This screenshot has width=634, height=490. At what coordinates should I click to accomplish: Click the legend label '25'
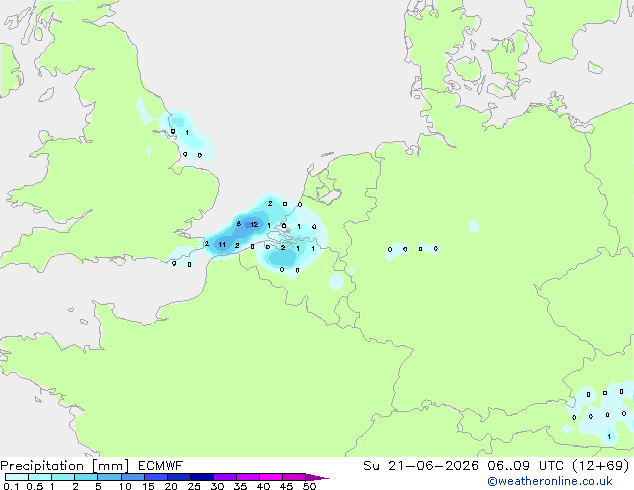pyautogui.click(x=194, y=486)
